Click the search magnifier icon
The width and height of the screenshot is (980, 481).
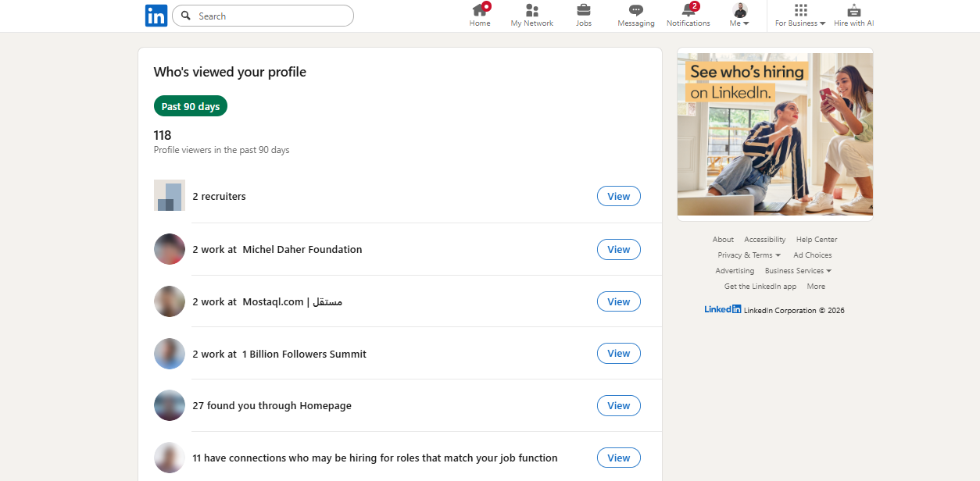pyautogui.click(x=186, y=16)
